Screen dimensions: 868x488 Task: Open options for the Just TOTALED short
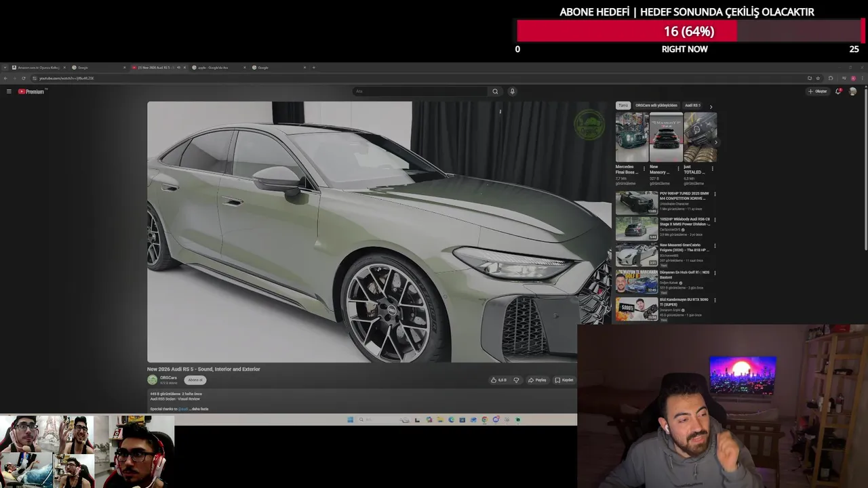click(712, 169)
